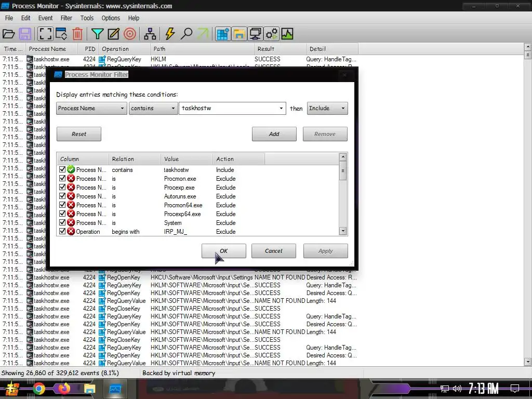Click the Jump To green arrow icon

[x=203, y=34]
